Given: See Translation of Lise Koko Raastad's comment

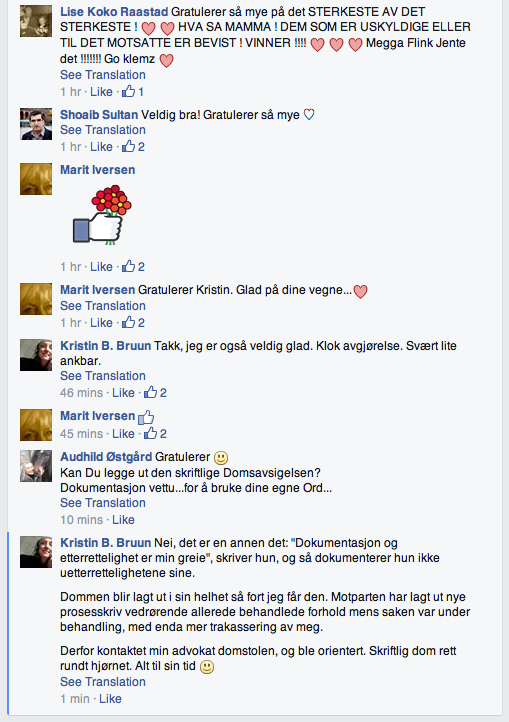Looking at the screenshot, I should (x=103, y=75).
